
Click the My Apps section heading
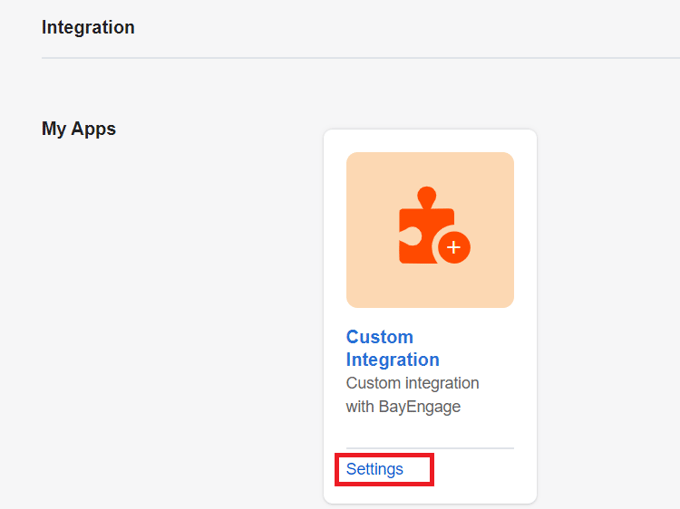click(78, 129)
